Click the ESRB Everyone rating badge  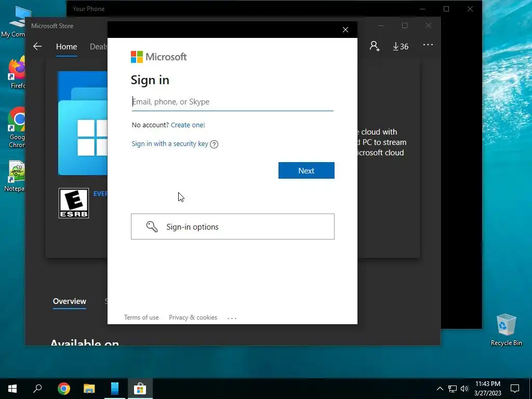tap(74, 203)
